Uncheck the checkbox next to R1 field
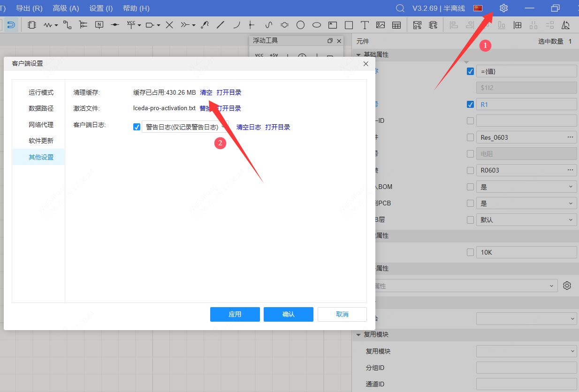The width and height of the screenshot is (579, 392). (x=471, y=104)
